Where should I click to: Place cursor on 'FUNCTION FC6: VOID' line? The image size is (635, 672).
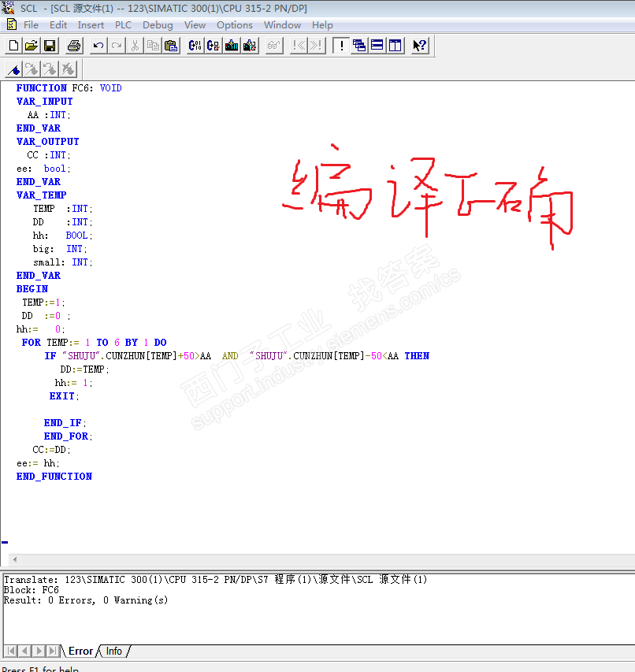pyautogui.click(x=69, y=88)
